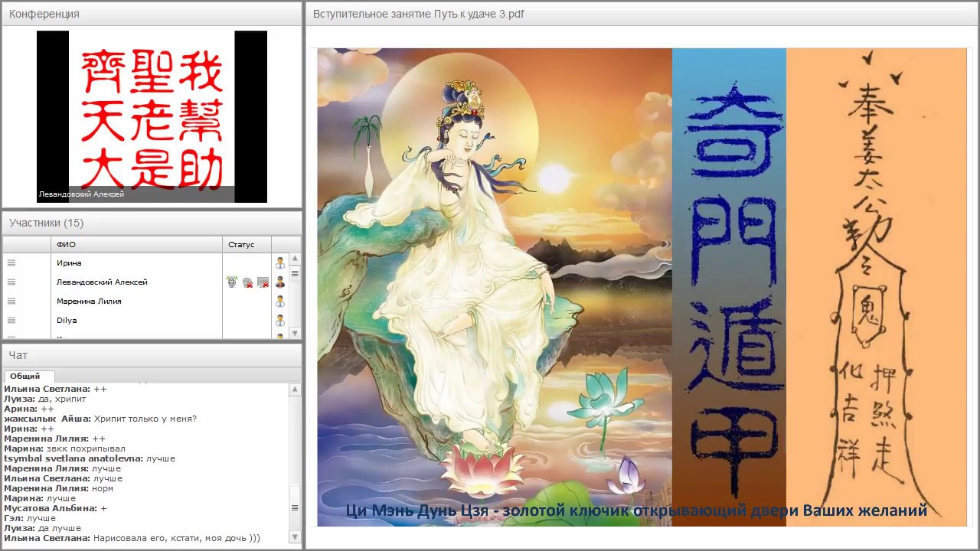Click the drag handle beside Dilya

click(11, 320)
